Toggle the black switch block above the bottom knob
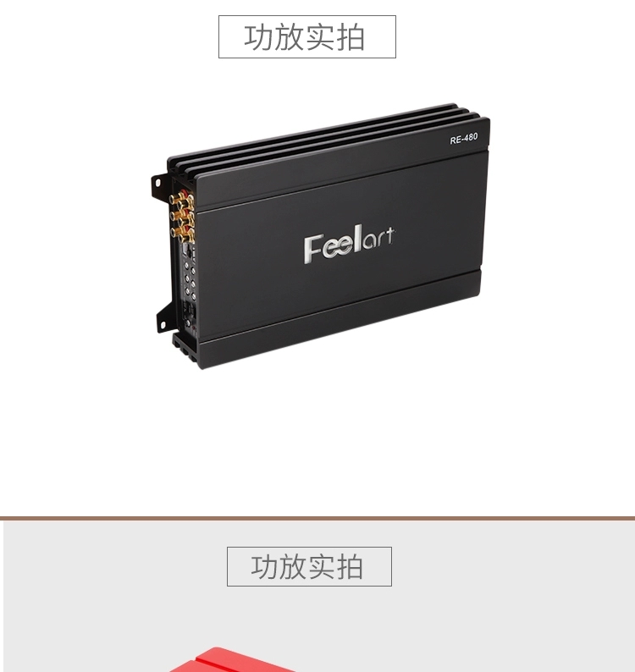Screen dimensions: 635x672 tap(190, 309)
